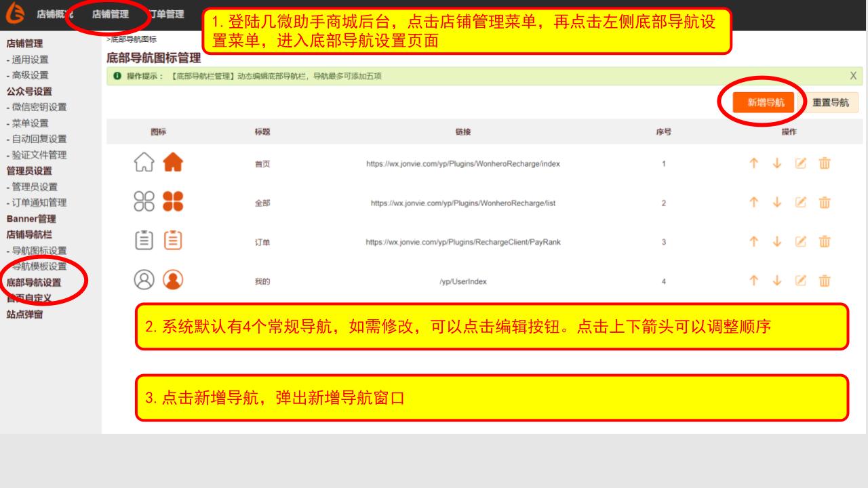The image size is (868, 488).
Task: Click the orange clover icon in 全部 row
Action: click(173, 201)
